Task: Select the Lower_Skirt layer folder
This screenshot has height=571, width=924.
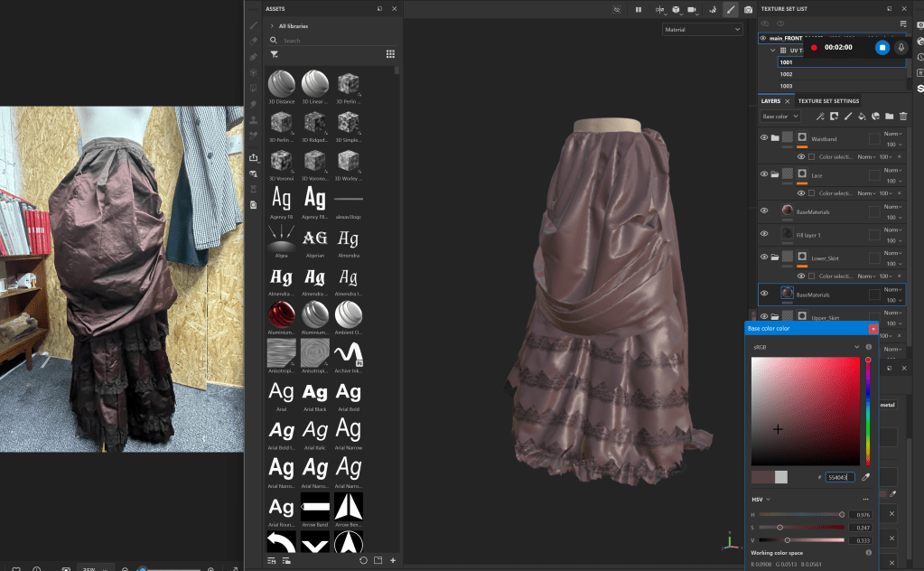Action: 825,257
